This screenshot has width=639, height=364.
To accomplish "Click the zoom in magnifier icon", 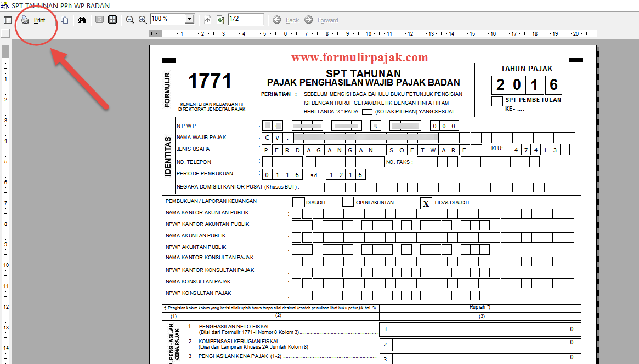I will coord(143,20).
